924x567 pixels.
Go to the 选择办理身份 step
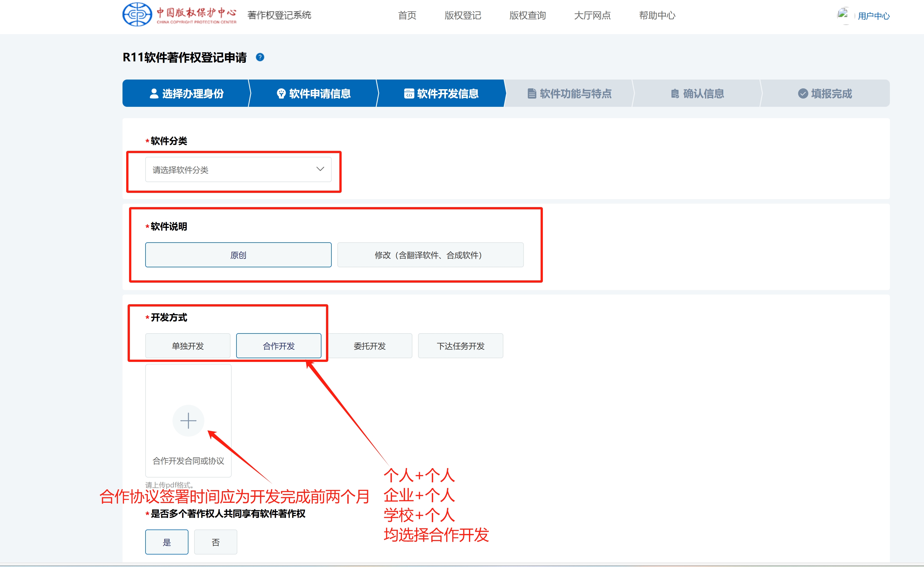click(186, 93)
